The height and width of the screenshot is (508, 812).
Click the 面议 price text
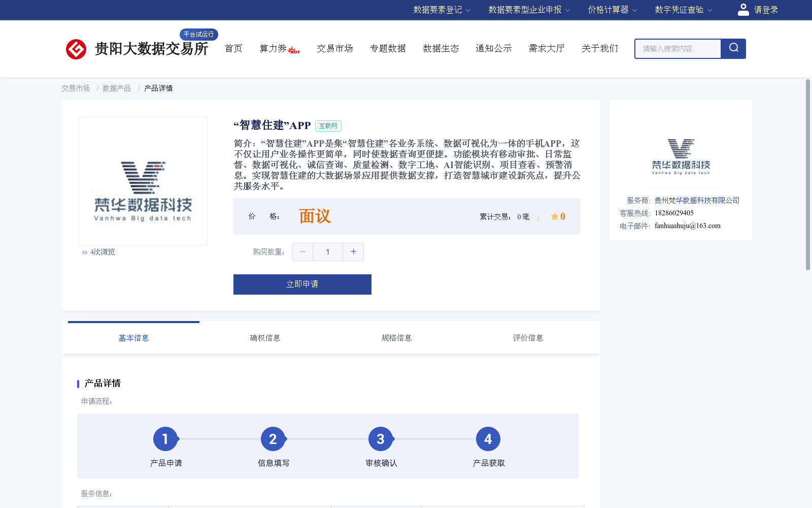pos(315,216)
